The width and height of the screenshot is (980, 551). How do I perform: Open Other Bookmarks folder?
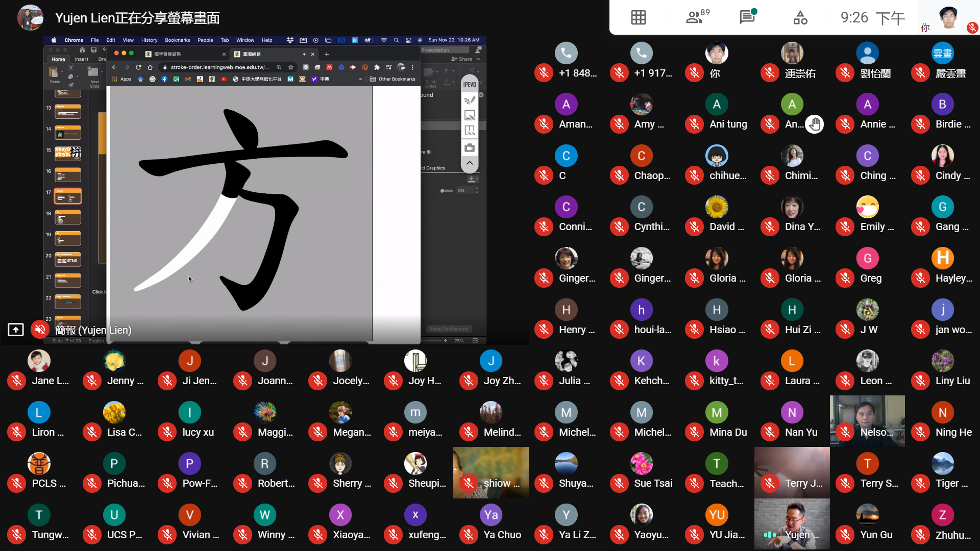[393, 79]
